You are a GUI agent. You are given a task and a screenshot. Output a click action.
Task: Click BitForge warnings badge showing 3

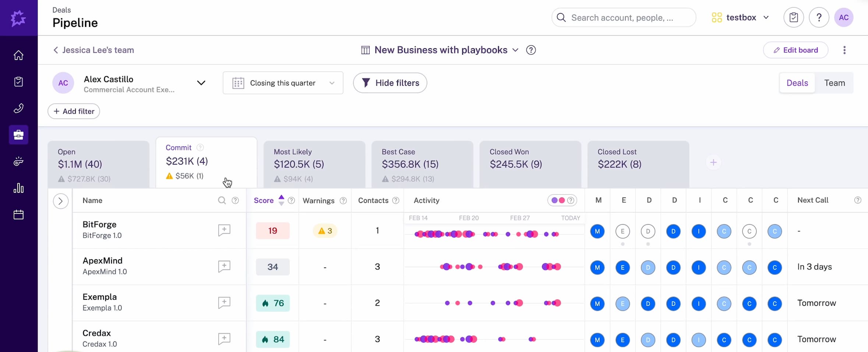click(x=325, y=231)
